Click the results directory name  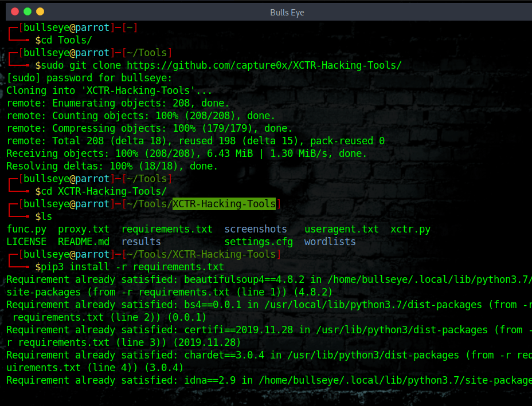click(141, 242)
